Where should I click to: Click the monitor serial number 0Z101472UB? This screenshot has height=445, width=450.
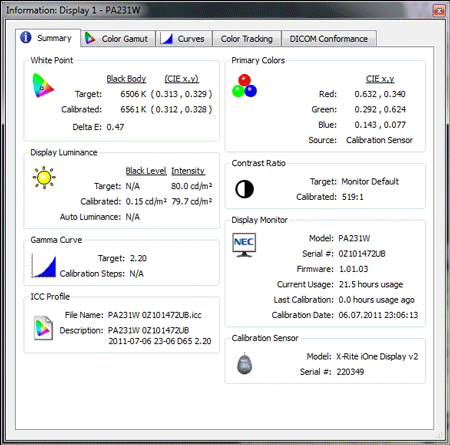tap(362, 254)
